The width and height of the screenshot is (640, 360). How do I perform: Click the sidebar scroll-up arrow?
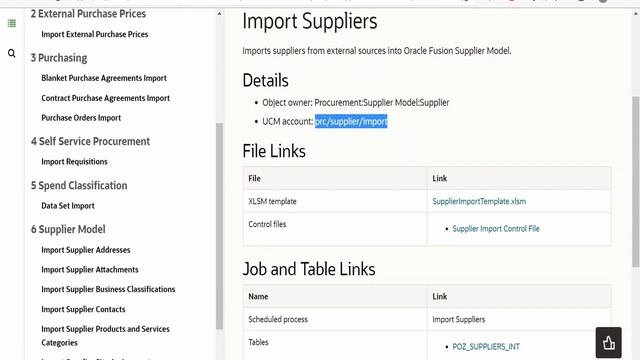219,14
